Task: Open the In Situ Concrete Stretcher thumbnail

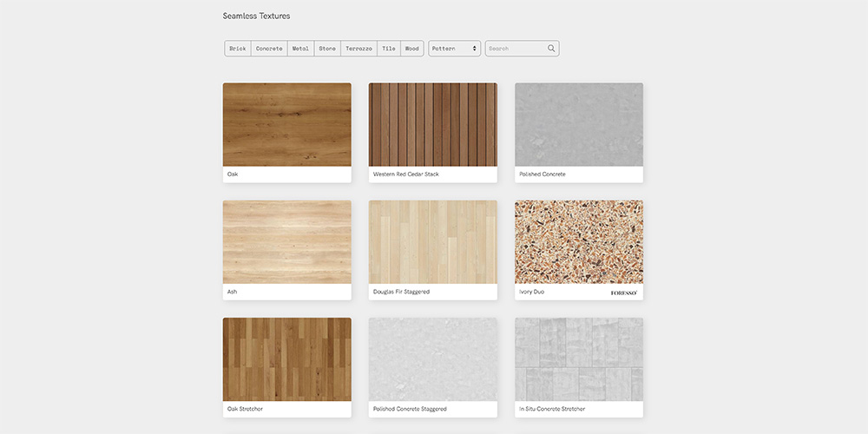Action: (579, 359)
